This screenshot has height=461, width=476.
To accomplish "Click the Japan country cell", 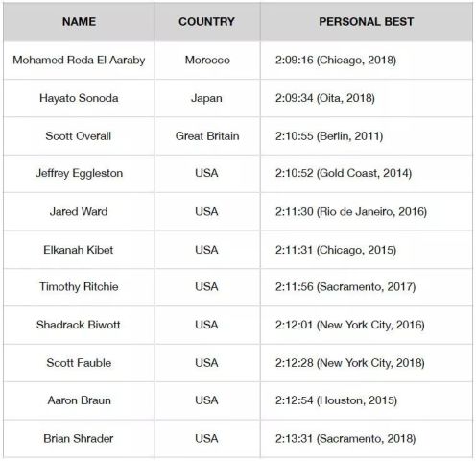I will click(206, 98).
